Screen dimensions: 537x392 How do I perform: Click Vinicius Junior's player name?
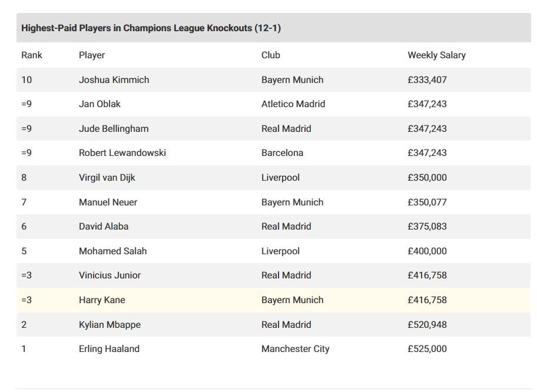(x=110, y=275)
